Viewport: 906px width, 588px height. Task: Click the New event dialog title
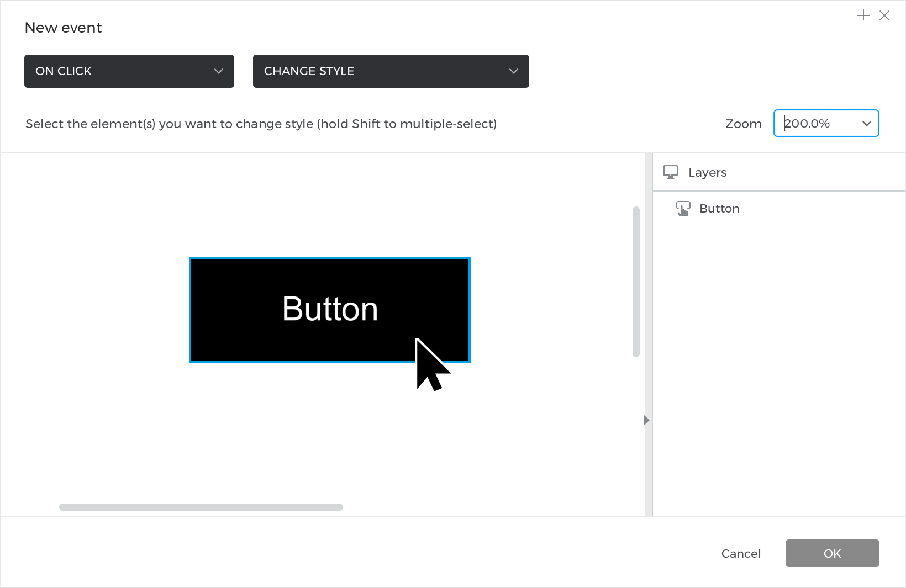coord(64,28)
